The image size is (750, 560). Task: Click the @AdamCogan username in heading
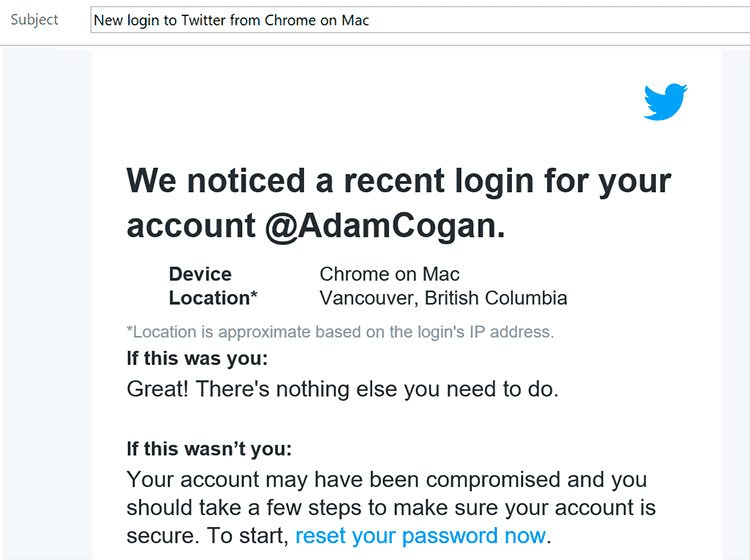pos(380,226)
